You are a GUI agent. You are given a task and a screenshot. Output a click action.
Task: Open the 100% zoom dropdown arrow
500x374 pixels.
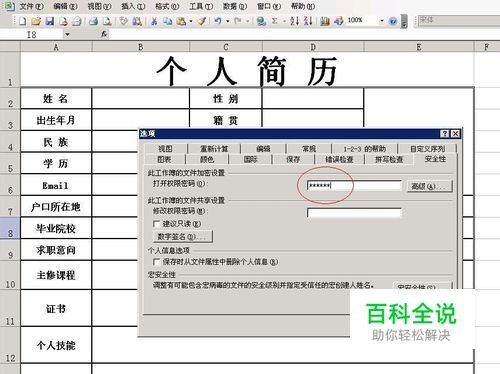[x=382, y=21]
